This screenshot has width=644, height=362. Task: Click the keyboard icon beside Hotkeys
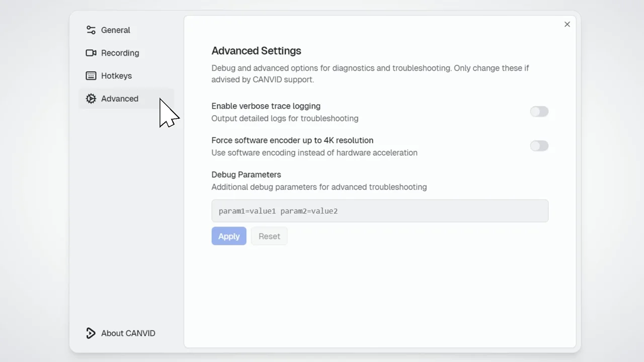pyautogui.click(x=91, y=75)
